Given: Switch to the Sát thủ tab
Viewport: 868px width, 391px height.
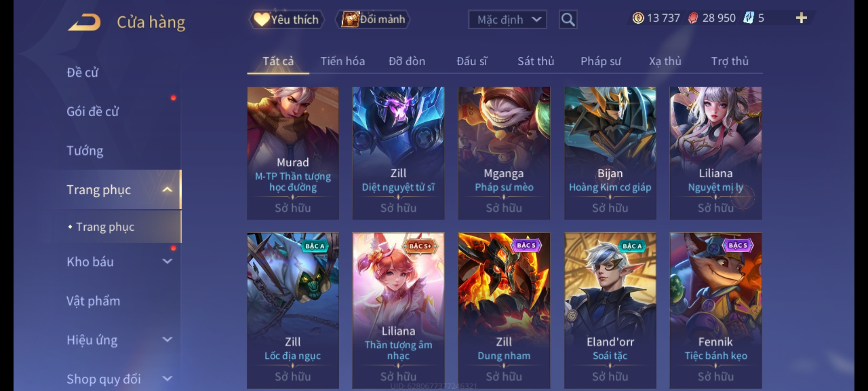Looking at the screenshot, I should point(536,61).
